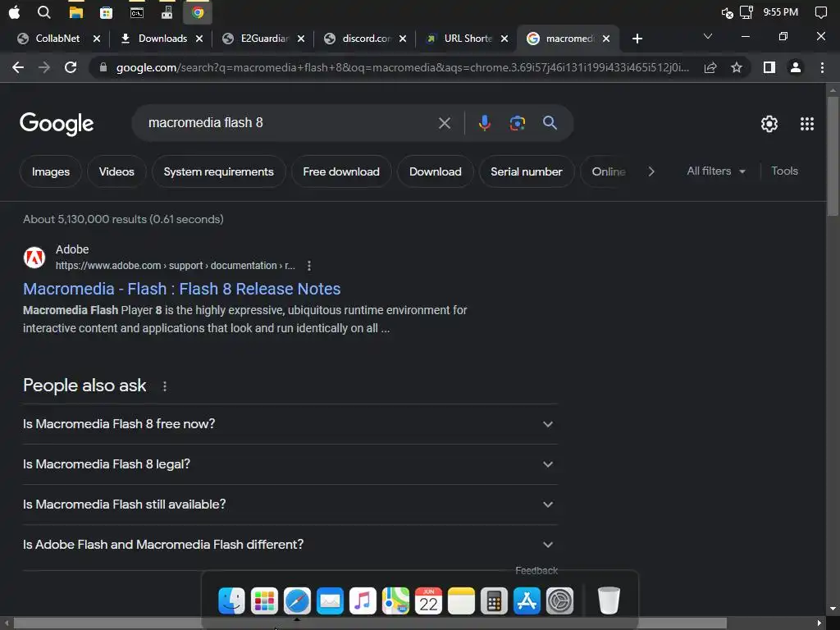Click the Chrome icon in top taskbar
Image resolution: width=840 pixels, height=630 pixels.
coord(198,12)
